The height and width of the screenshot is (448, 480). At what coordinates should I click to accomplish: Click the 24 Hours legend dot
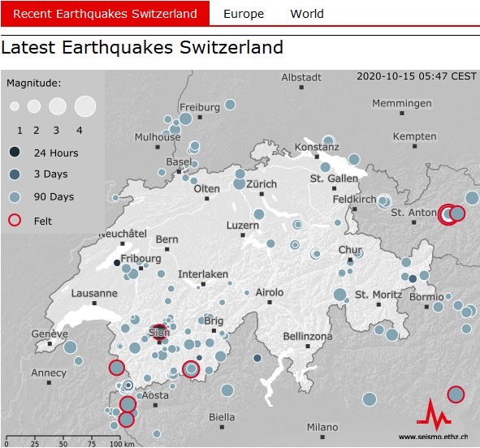(15, 152)
